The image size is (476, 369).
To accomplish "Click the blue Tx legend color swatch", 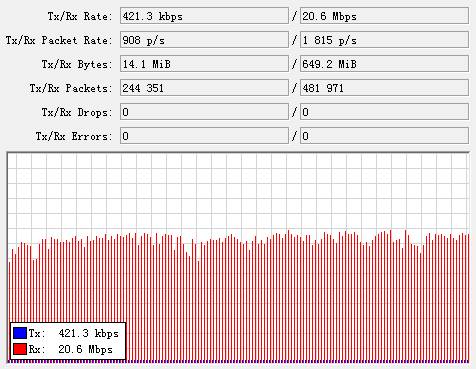I will pos(20,333).
